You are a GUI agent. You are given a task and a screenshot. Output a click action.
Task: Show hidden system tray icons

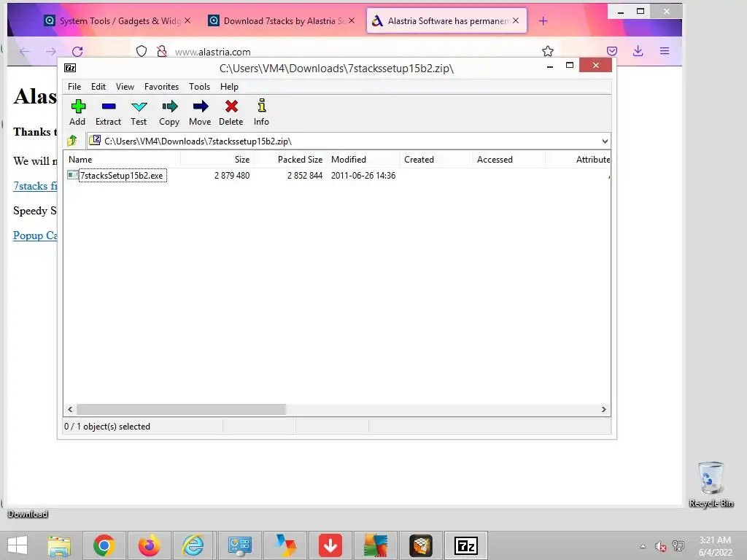coord(643,546)
